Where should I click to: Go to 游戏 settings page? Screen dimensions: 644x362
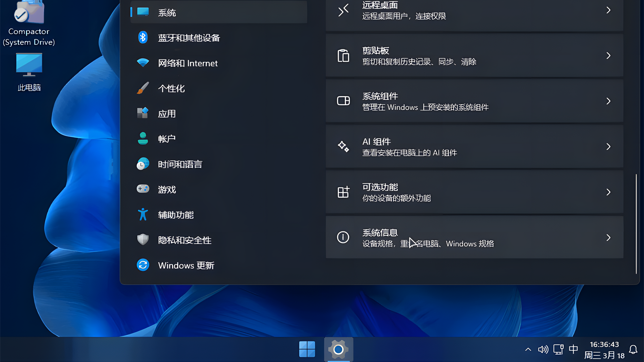click(x=219, y=189)
